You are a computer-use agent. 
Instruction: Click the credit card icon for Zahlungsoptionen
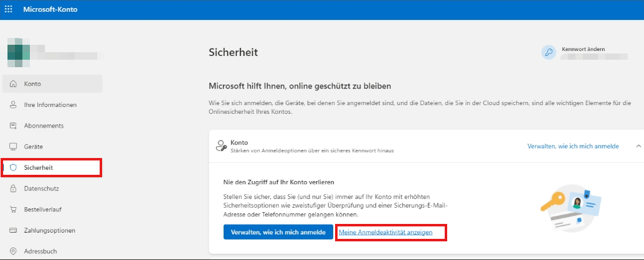click(13, 231)
